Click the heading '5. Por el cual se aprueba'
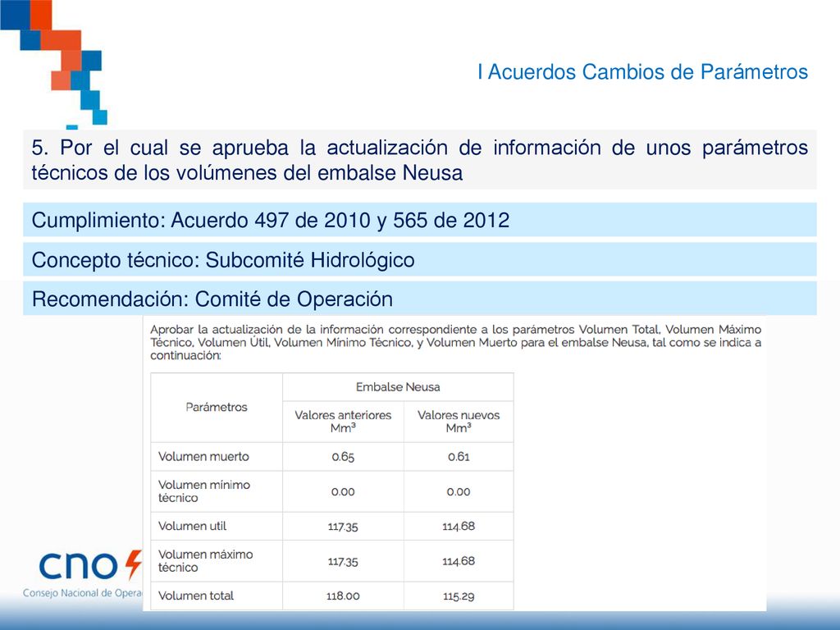Viewport: 840px width, 630px height. pos(419,160)
